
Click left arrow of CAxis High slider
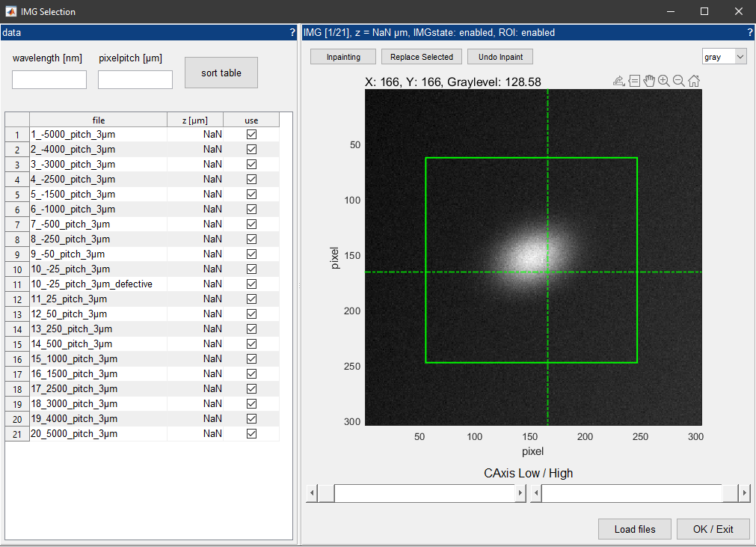[x=536, y=493]
